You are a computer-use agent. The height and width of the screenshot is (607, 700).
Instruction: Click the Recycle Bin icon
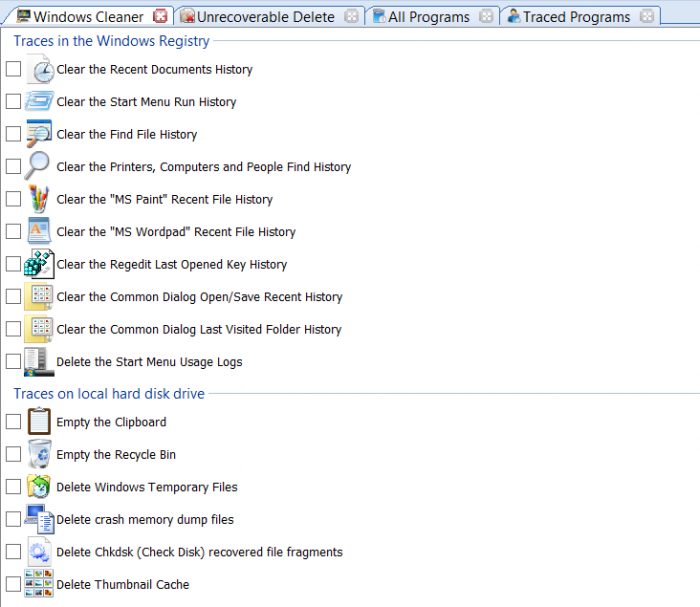(39, 454)
